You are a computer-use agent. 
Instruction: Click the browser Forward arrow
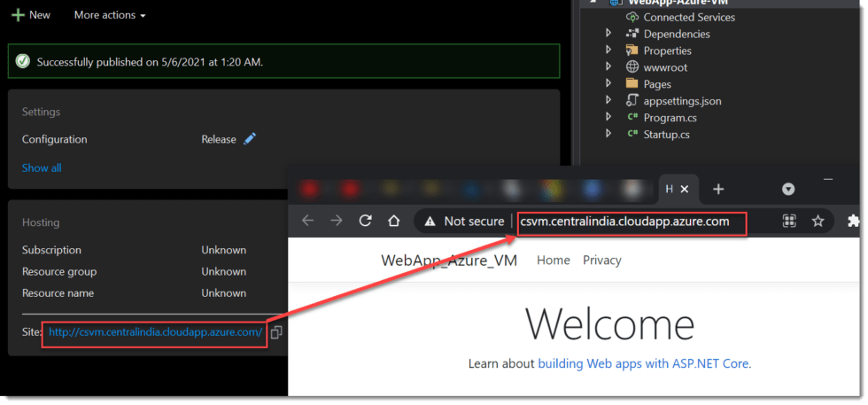click(x=337, y=221)
